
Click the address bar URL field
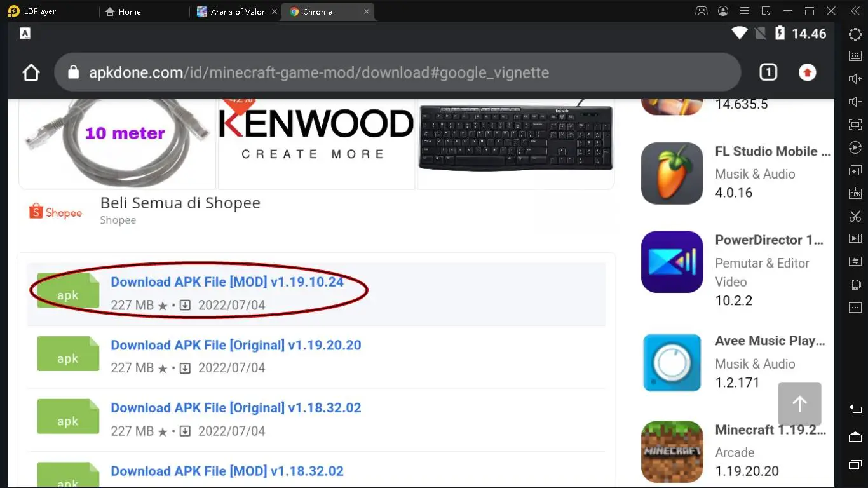click(397, 72)
